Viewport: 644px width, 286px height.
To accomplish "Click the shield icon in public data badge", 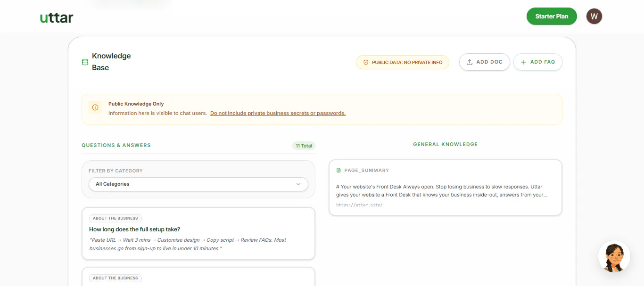I will [x=366, y=62].
